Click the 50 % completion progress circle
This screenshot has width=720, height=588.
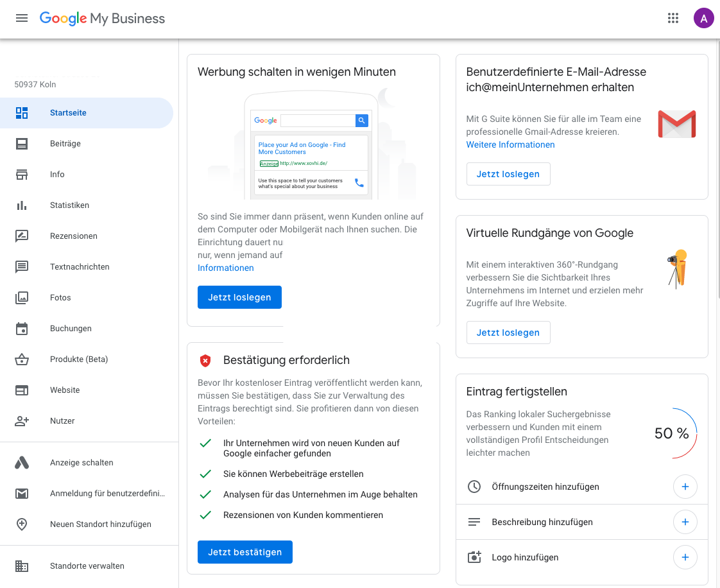(x=673, y=433)
